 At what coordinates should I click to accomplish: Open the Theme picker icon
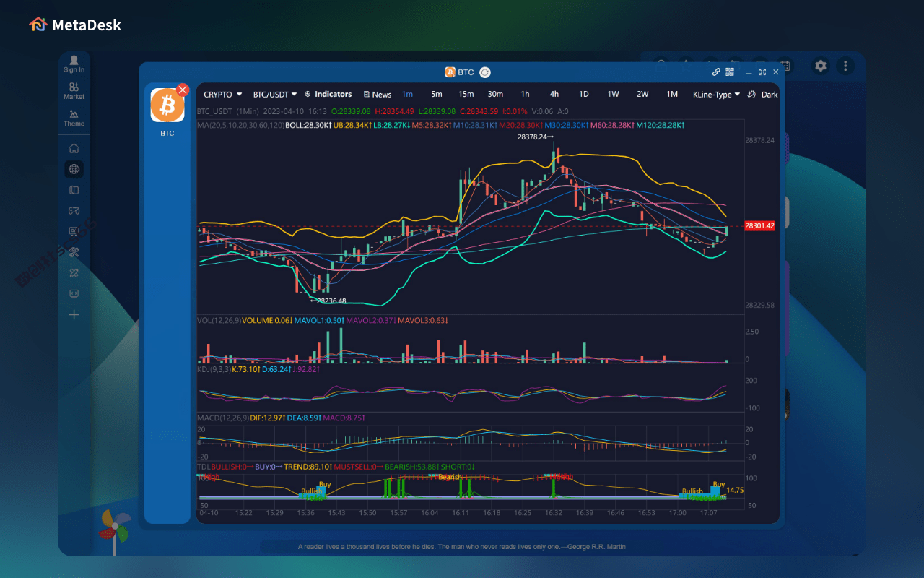[74, 118]
